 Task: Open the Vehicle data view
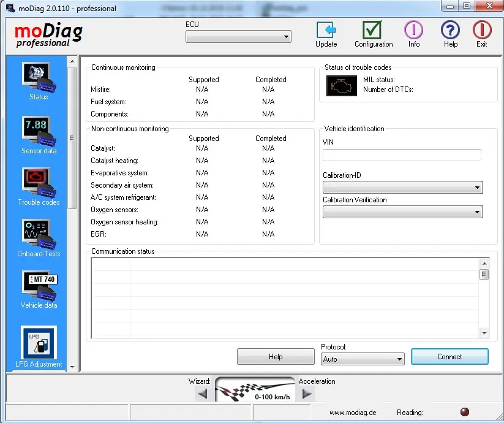point(39,289)
